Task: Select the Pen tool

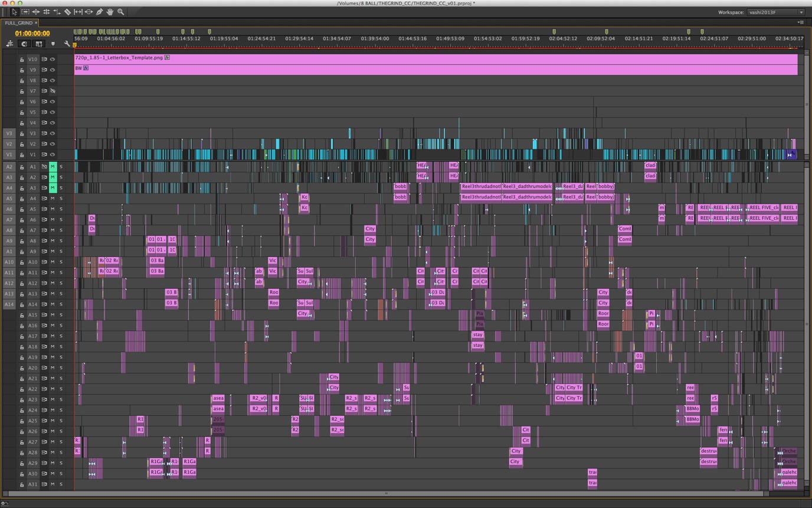Action: (x=99, y=12)
